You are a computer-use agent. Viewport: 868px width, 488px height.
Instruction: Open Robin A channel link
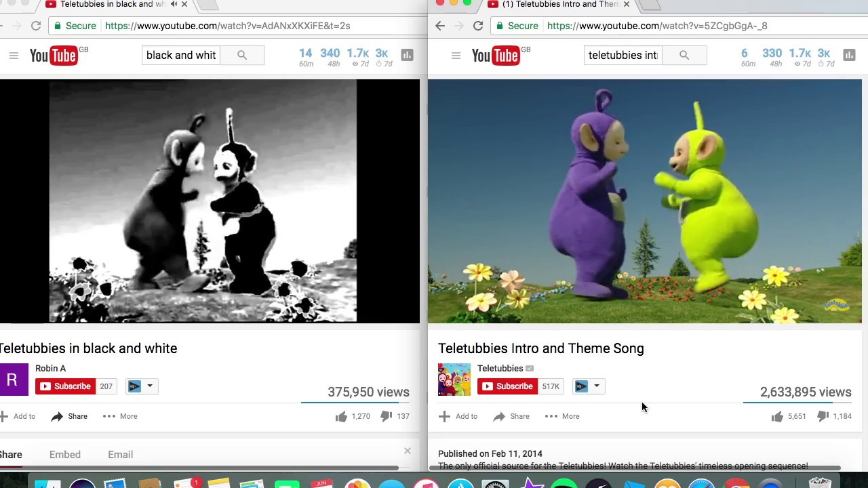[x=50, y=369]
